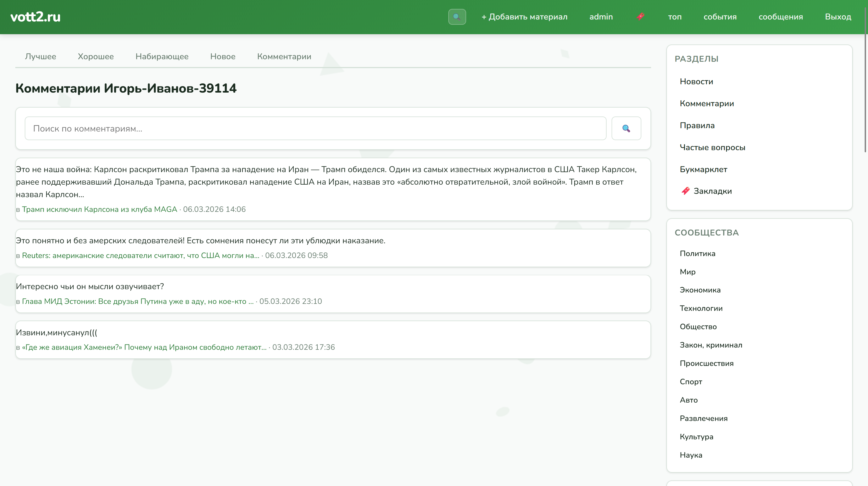Open the admin profile link

coord(601,17)
